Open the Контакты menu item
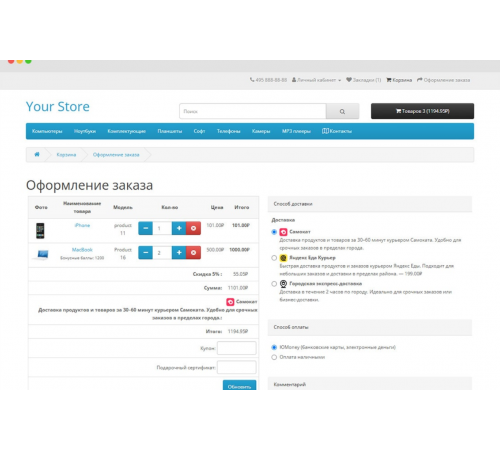The image size is (500, 450). tap(337, 131)
